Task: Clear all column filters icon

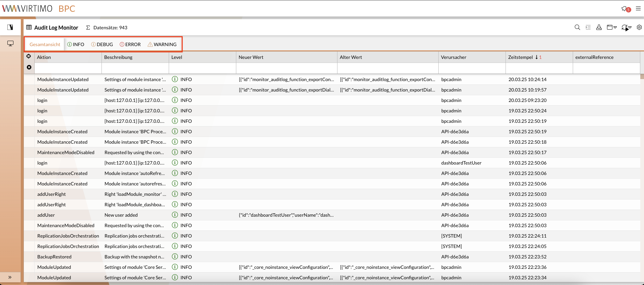Action: click(29, 67)
